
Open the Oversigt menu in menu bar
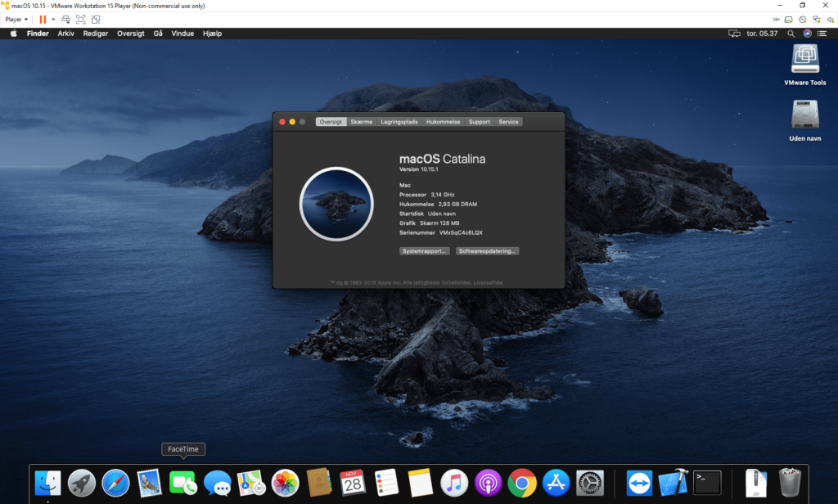tap(130, 34)
